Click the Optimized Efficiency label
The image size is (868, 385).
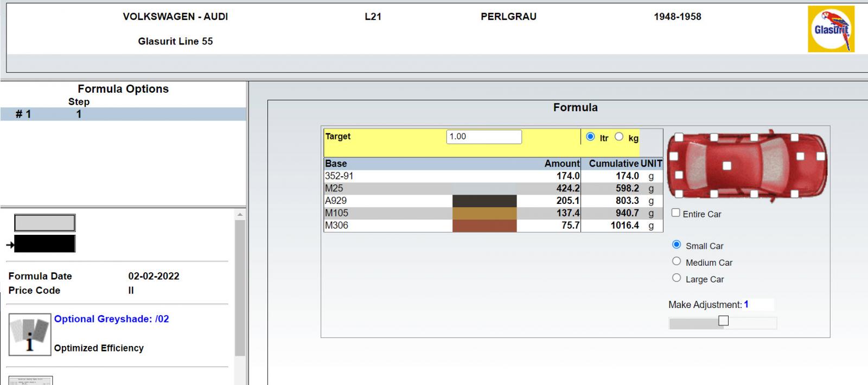point(99,348)
